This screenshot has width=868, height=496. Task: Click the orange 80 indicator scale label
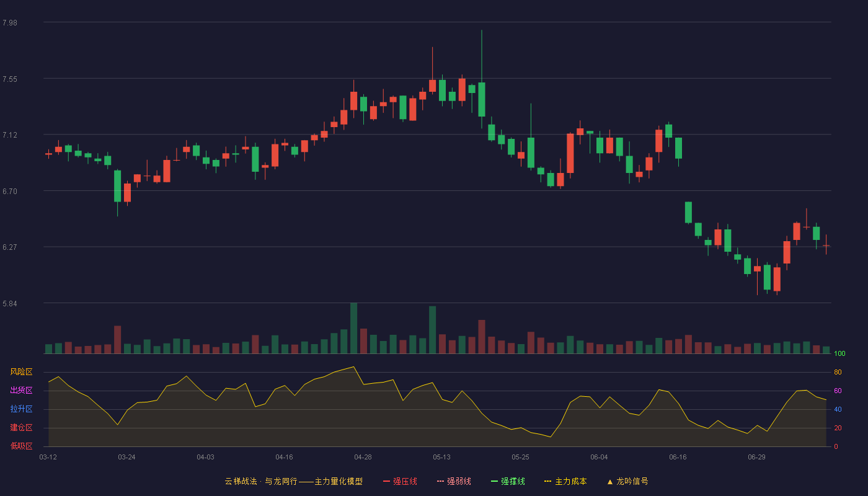coord(838,373)
